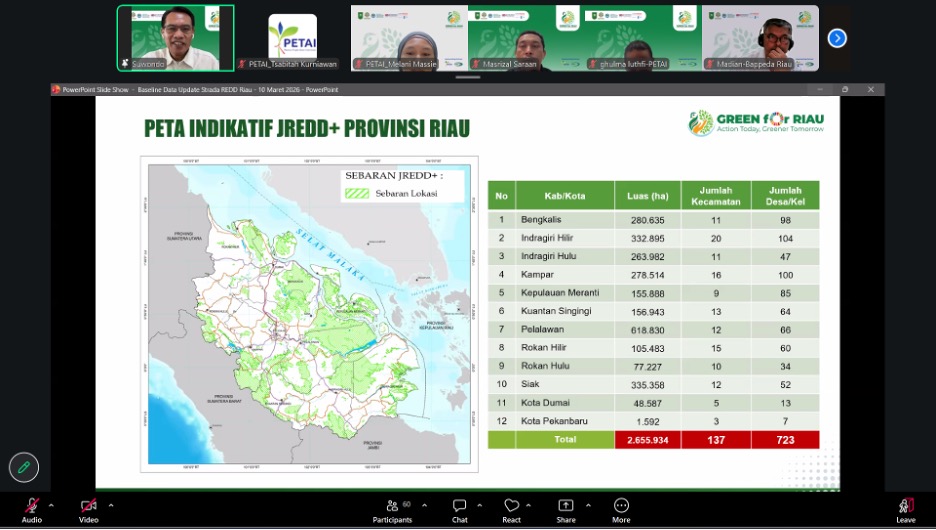Expand the caret next to Participants
Image resolution: width=936 pixels, height=530 pixels.
pos(424,504)
